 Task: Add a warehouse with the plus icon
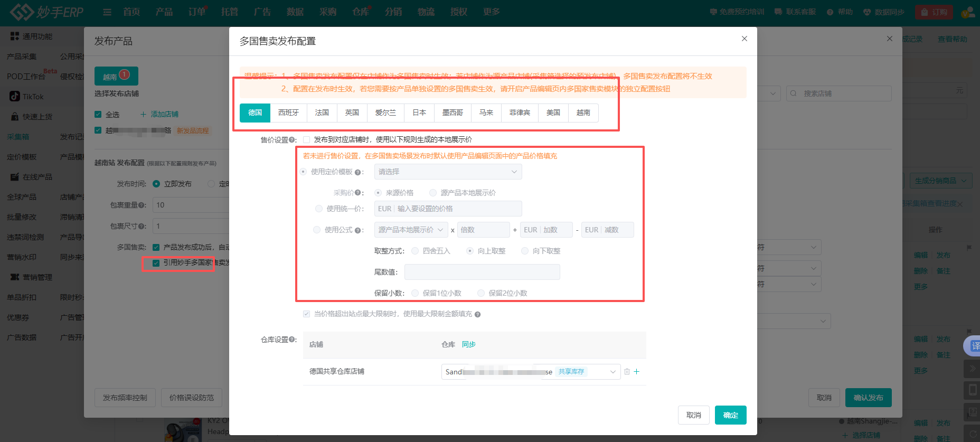click(637, 372)
